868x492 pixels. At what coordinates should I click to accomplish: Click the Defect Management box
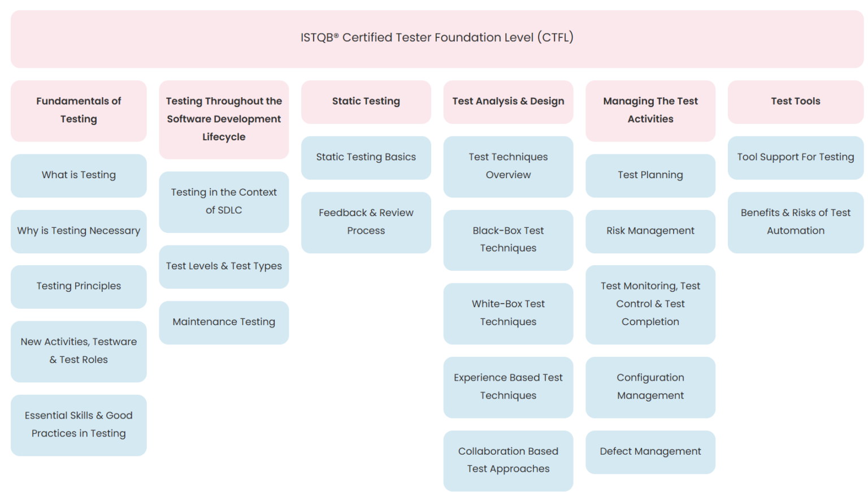[650, 452]
